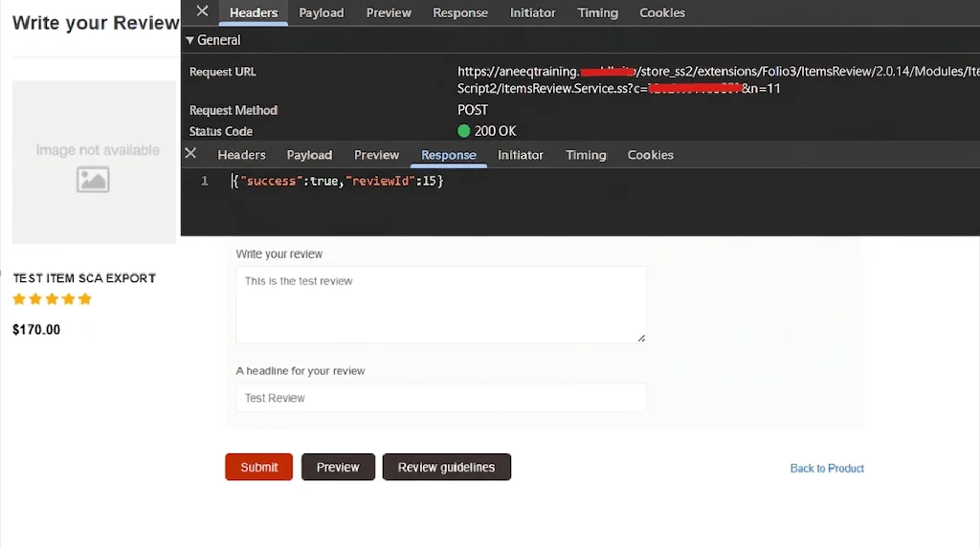The image size is (980, 549).
Task: Click line number 1 in response
Action: click(205, 181)
